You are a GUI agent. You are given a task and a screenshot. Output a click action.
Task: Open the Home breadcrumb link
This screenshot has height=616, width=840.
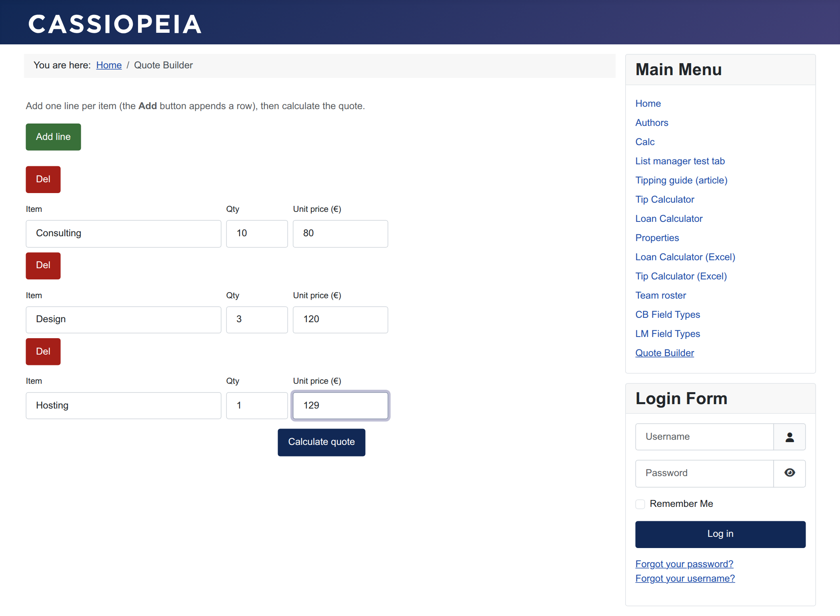pyautogui.click(x=109, y=65)
